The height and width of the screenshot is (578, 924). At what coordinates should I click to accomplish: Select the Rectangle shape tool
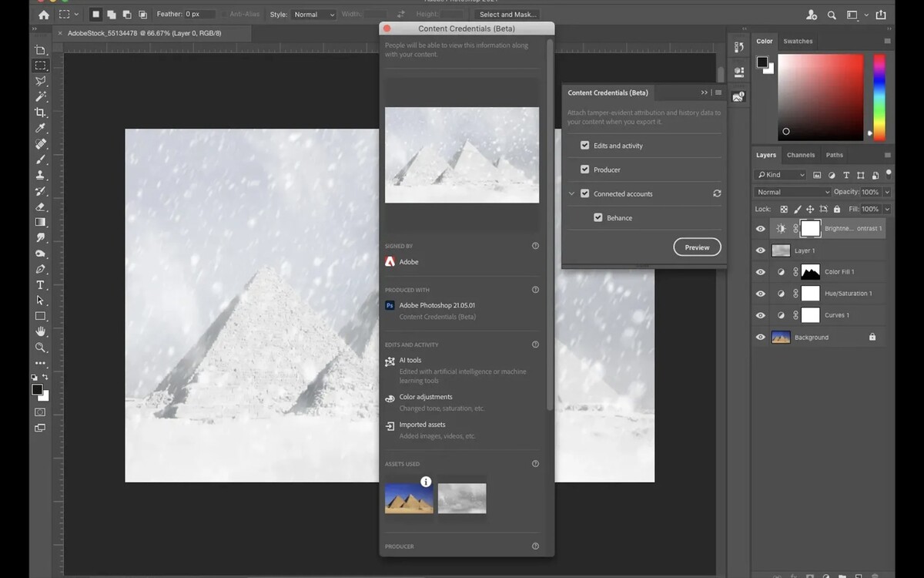pos(41,316)
